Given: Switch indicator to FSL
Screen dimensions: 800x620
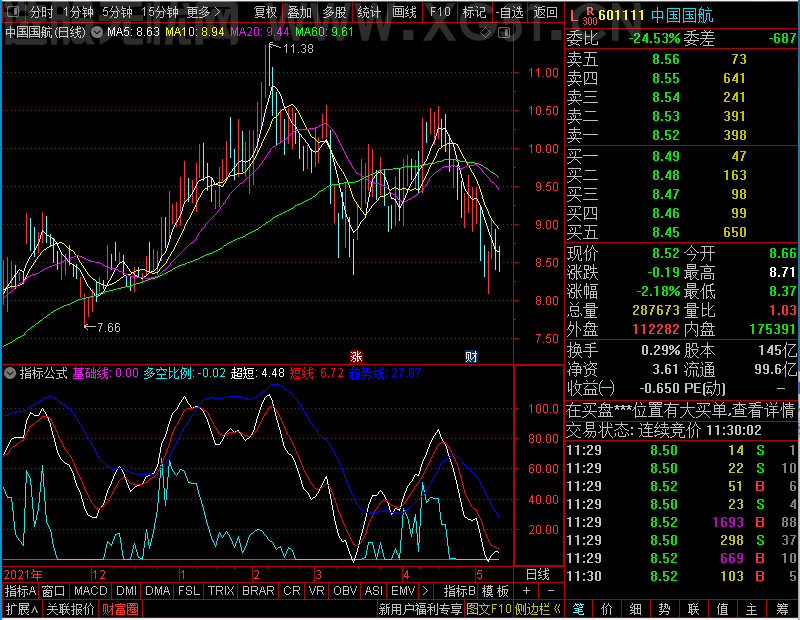Looking at the screenshot, I should pyautogui.click(x=189, y=591).
